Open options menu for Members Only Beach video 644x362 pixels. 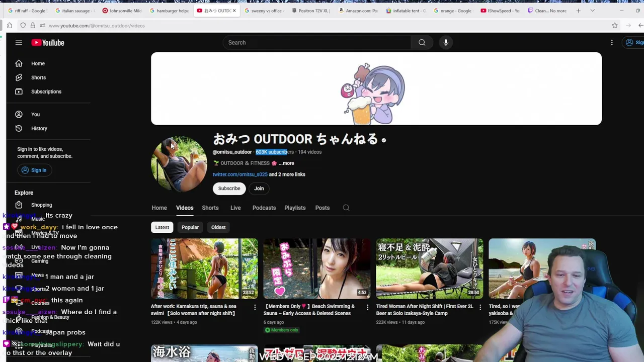(x=367, y=307)
